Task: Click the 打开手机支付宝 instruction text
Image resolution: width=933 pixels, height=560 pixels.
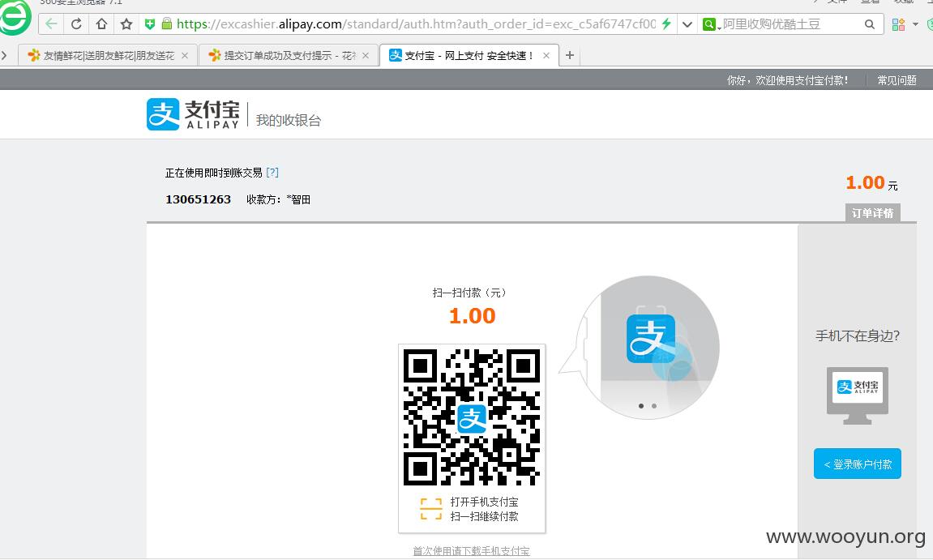Action: (485, 502)
